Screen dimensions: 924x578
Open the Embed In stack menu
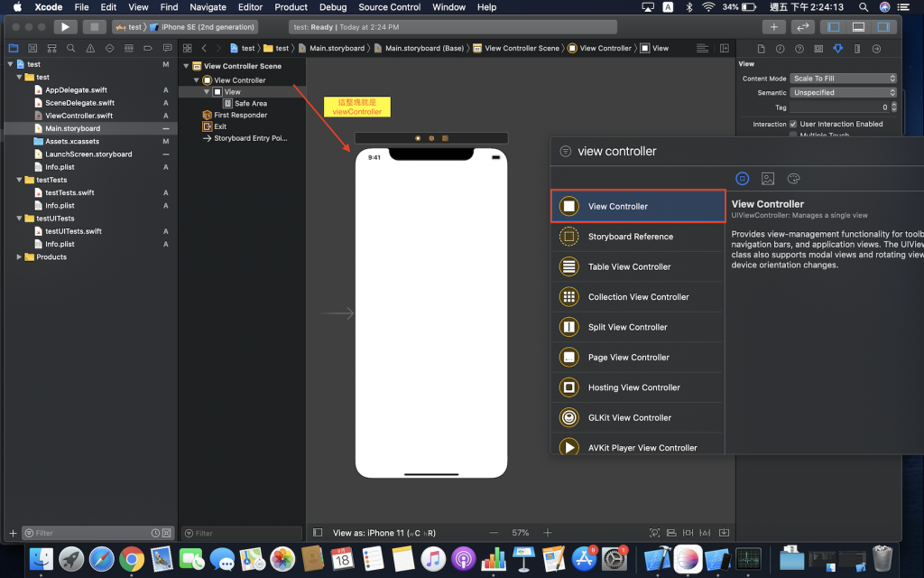coord(724,533)
